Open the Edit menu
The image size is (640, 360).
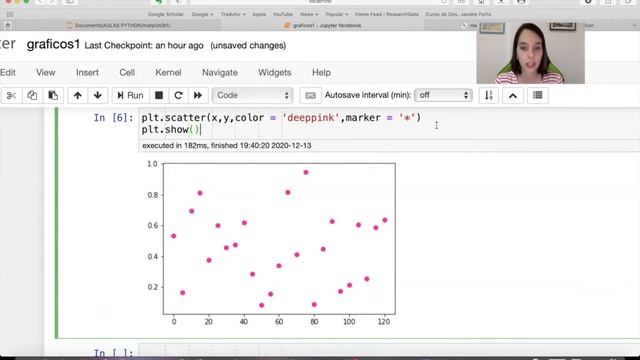pyautogui.click(x=8, y=73)
